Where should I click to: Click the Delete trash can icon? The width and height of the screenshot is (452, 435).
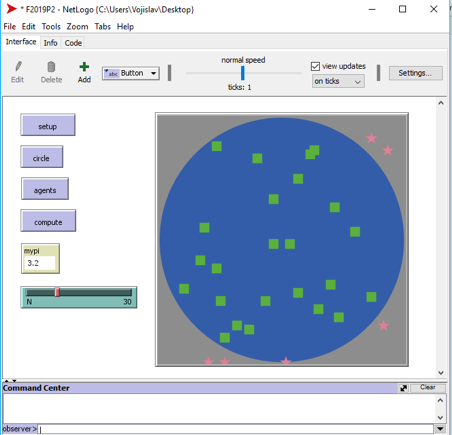51,67
